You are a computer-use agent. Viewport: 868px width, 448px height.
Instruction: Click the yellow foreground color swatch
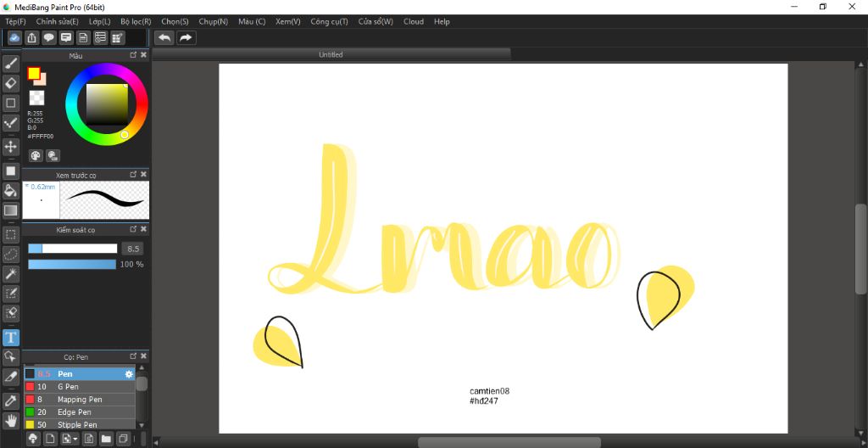tap(34, 73)
